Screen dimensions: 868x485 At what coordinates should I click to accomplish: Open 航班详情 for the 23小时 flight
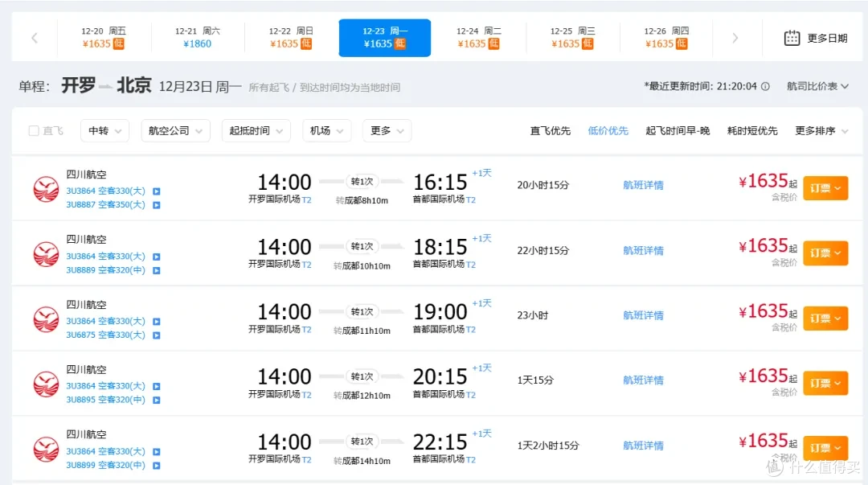point(643,315)
